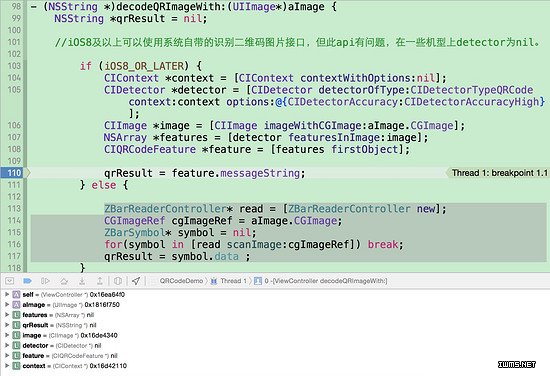550x376 pixels.
Task: Click the break keyword on line 116
Action: click(383, 244)
